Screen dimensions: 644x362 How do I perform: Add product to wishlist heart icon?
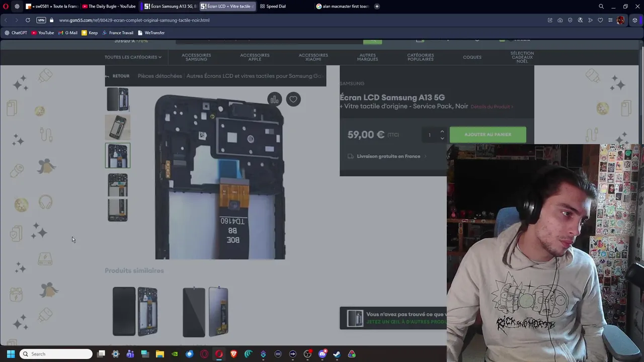tap(293, 100)
